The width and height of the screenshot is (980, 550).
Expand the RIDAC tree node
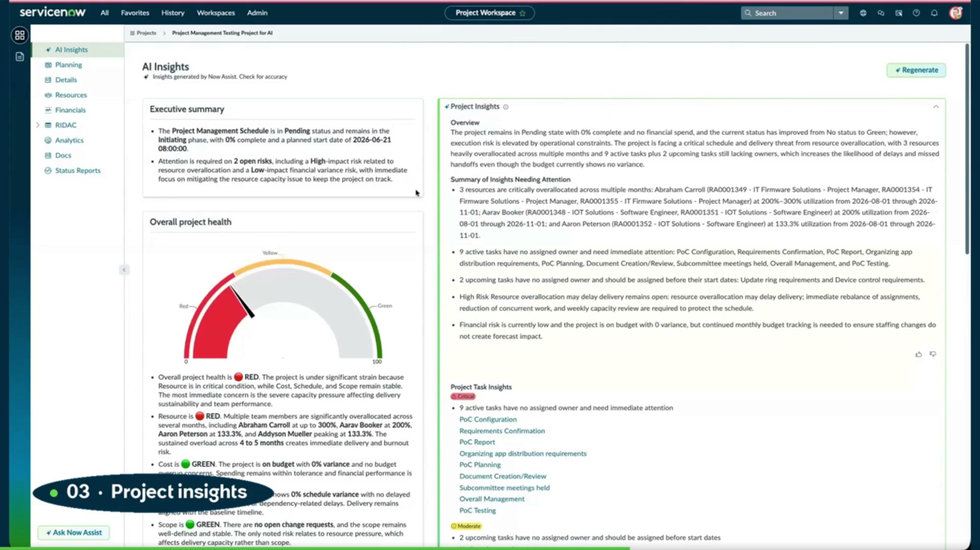(38, 125)
